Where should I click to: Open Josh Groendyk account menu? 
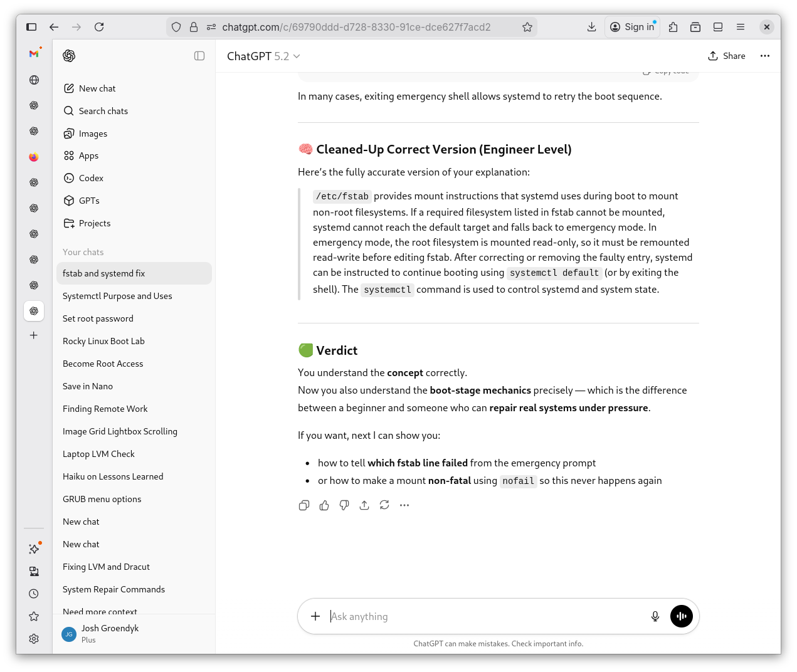[110, 634]
